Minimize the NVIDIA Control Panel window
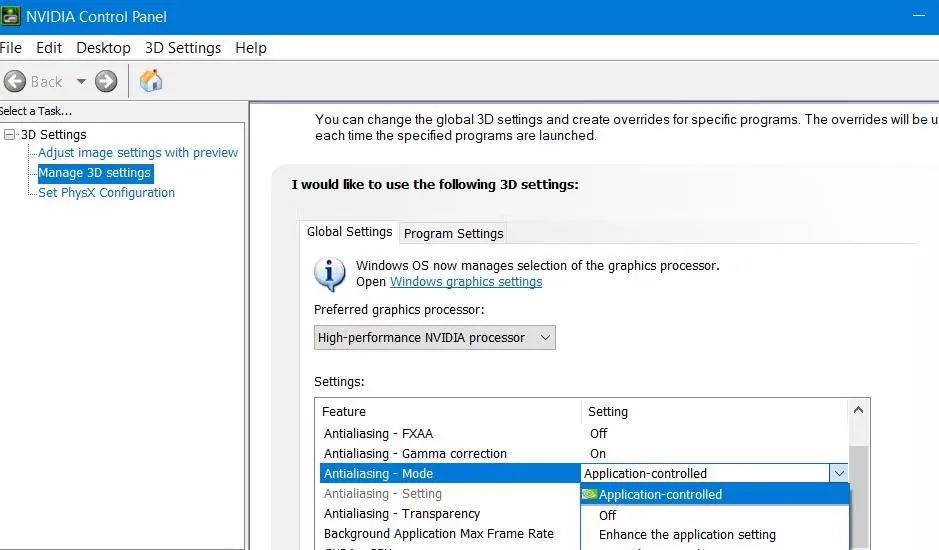Viewport: 939px width, 550px height. 919,16
